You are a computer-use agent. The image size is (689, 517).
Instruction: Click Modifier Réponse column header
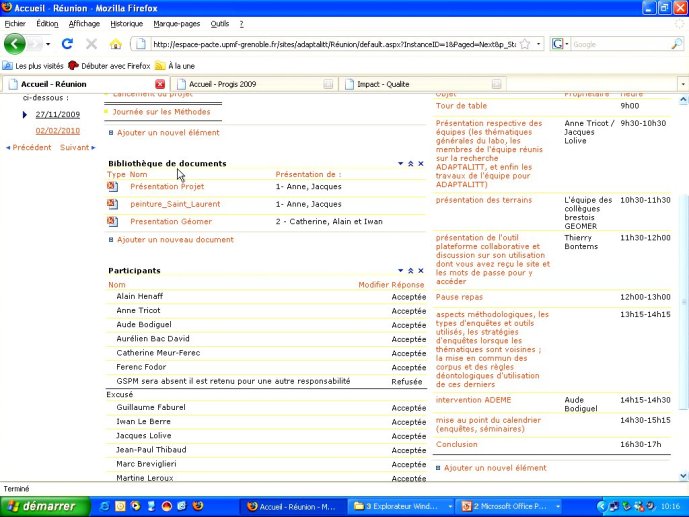coord(391,285)
